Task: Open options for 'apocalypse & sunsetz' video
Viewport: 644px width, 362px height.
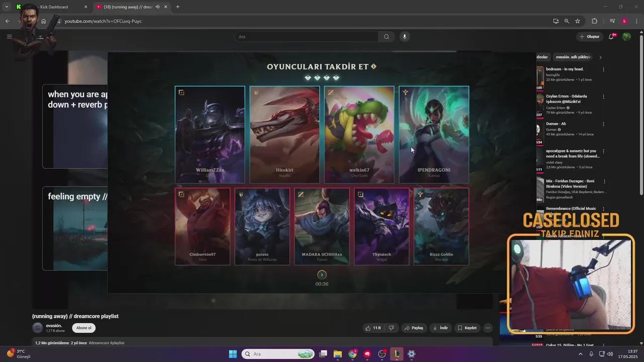Action: 604,151
